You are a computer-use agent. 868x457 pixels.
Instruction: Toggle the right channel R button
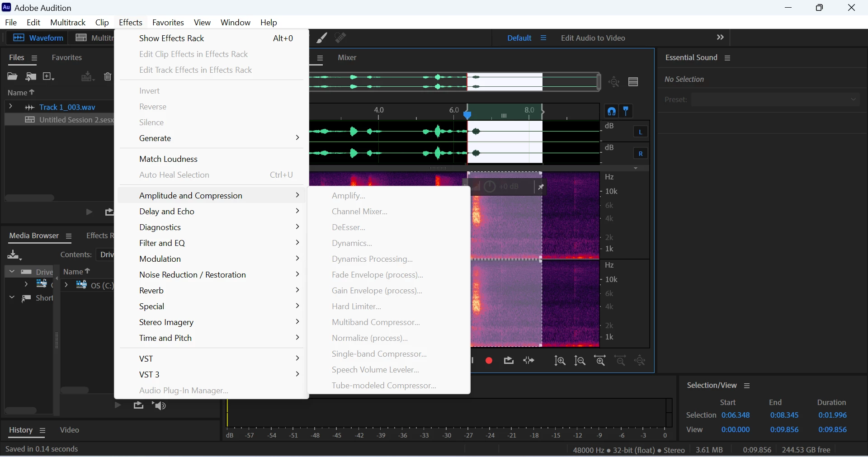(x=641, y=154)
